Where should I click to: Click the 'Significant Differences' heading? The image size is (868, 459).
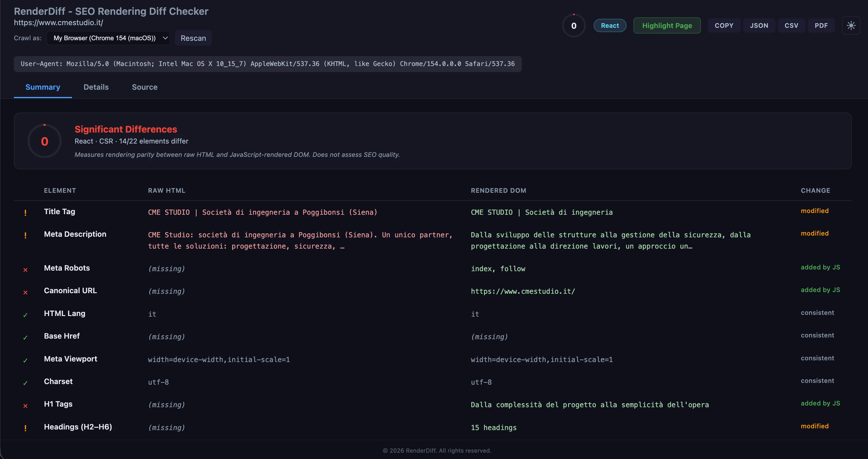pos(126,129)
